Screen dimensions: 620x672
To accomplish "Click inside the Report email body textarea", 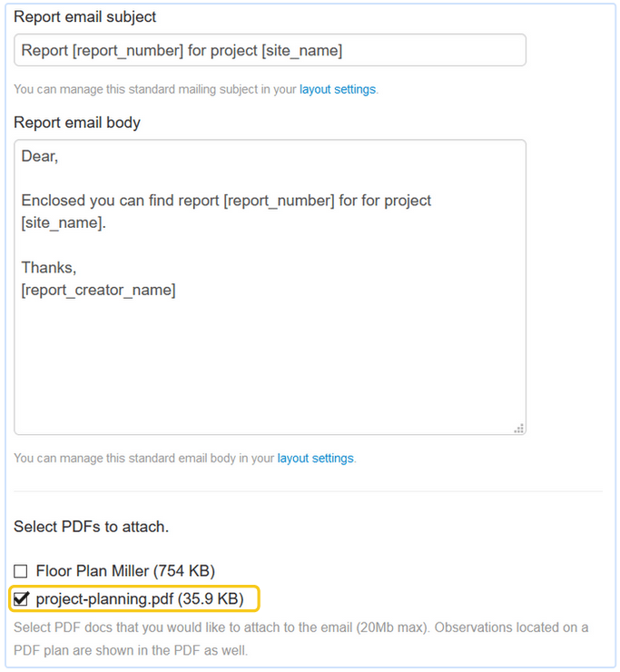I will 270,363.
